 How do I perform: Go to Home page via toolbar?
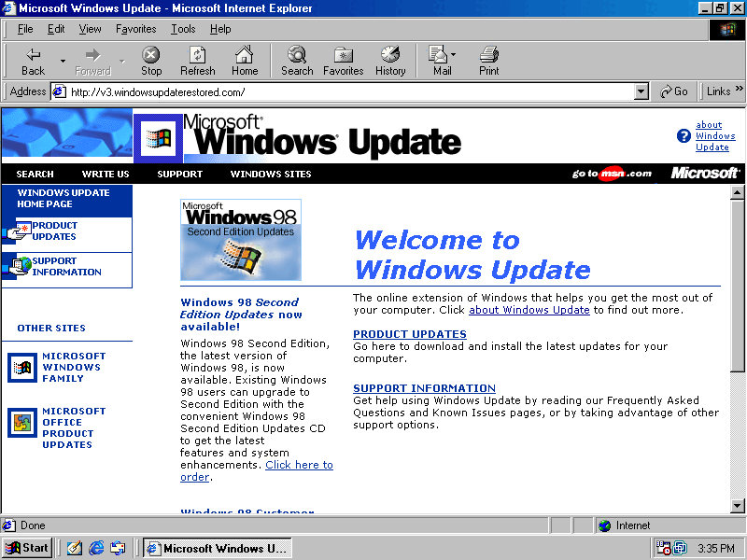click(245, 61)
